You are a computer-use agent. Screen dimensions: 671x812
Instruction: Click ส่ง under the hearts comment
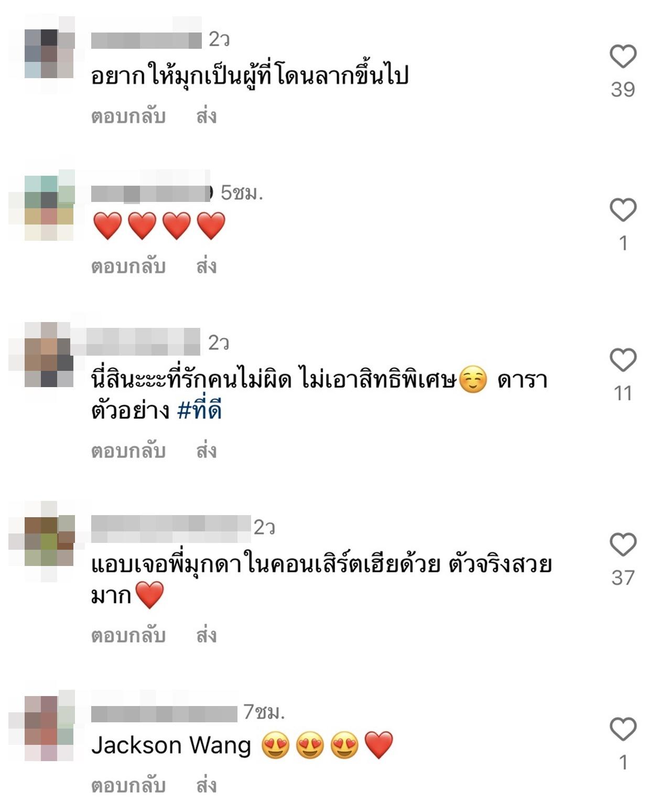(206, 266)
